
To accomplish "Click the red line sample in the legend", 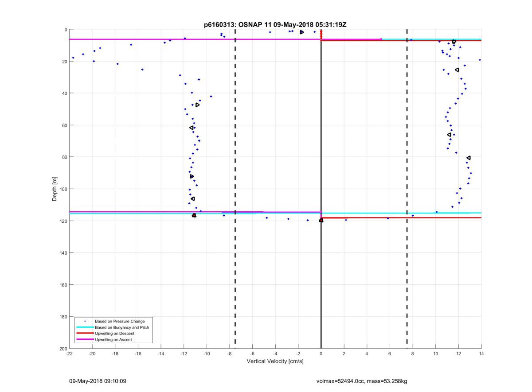I will point(85,333).
